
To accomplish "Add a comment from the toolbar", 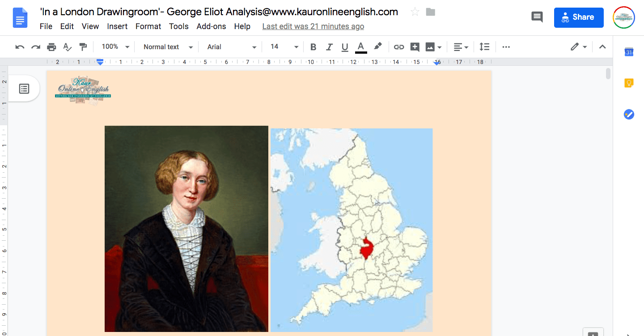I will click(415, 47).
